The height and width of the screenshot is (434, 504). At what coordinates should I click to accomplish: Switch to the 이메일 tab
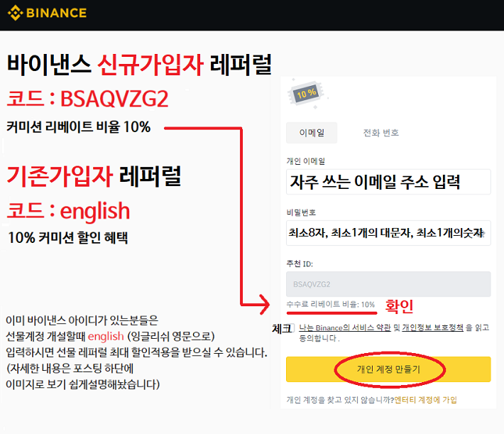point(312,133)
